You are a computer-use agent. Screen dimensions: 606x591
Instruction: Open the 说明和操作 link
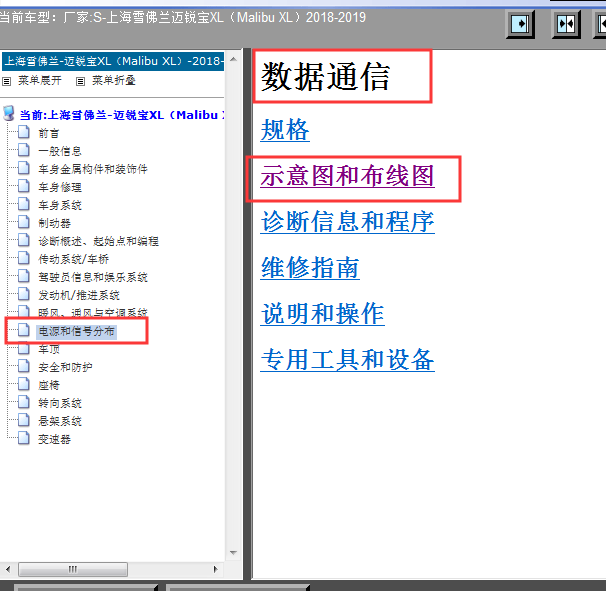(x=322, y=313)
